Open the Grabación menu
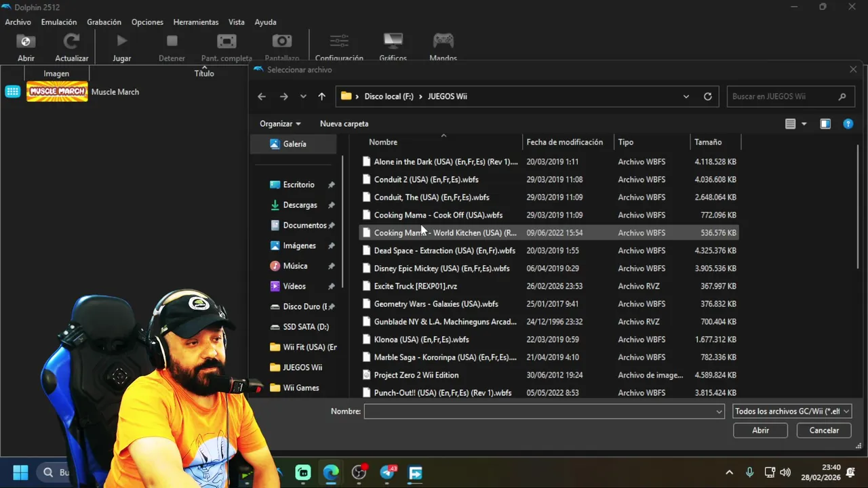868x488 pixels. pos(104,22)
